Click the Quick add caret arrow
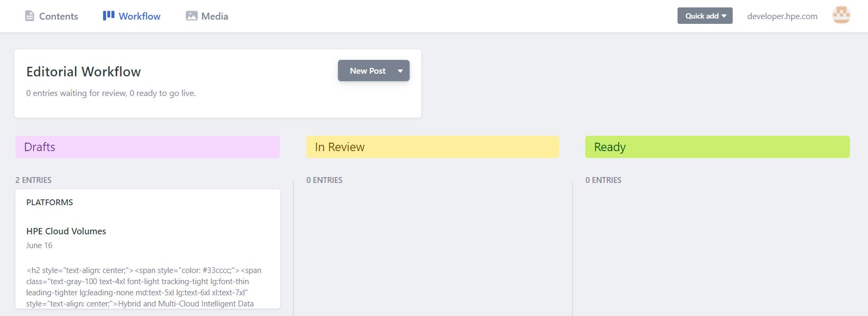868x316 pixels. pyautogui.click(x=724, y=16)
